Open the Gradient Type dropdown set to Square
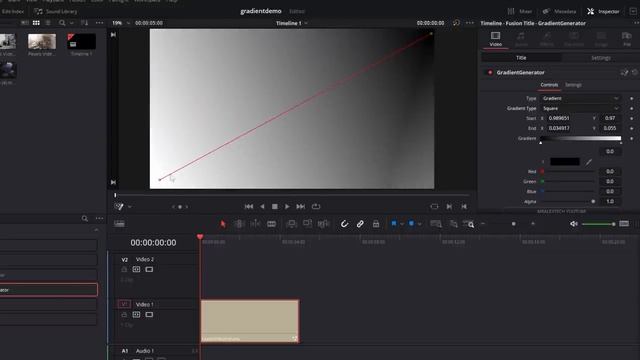Viewport: 640px width, 360px height. pyautogui.click(x=580, y=109)
